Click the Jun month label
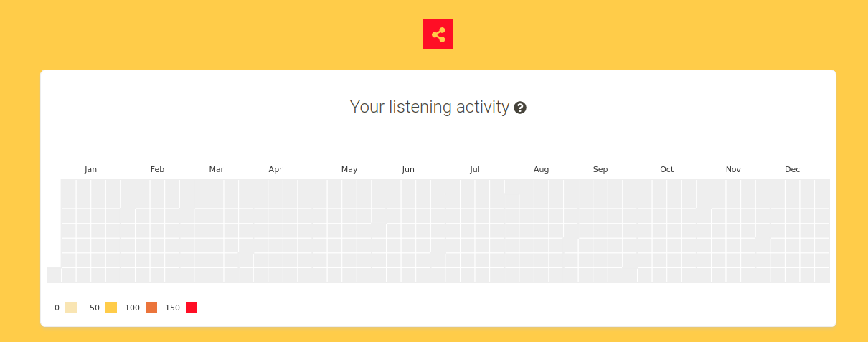The width and height of the screenshot is (868, 342). click(408, 170)
